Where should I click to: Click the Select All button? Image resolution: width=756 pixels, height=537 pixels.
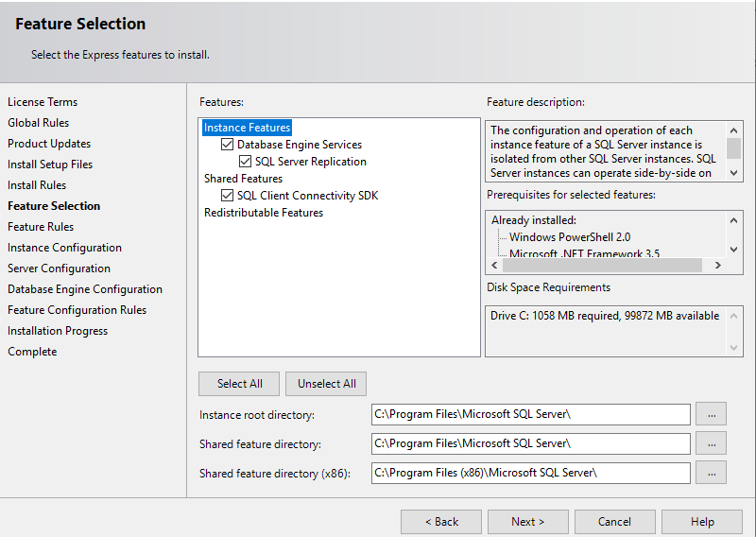coord(239,384)
